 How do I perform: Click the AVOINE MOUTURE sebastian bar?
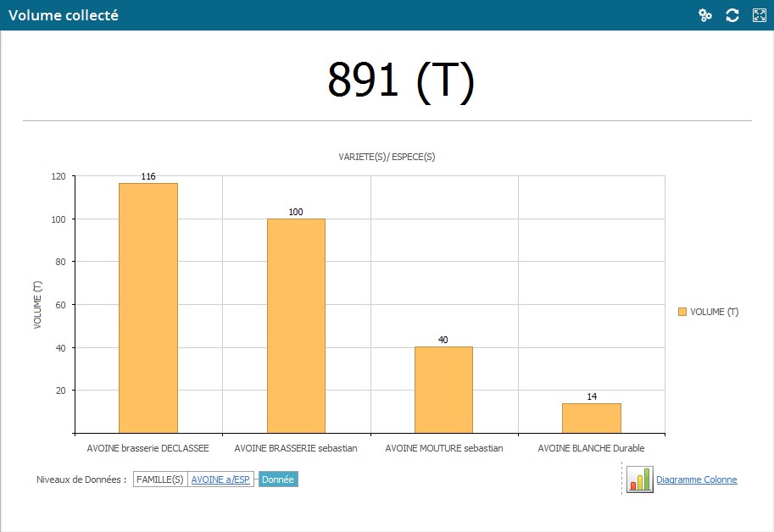tap(443, 390)
